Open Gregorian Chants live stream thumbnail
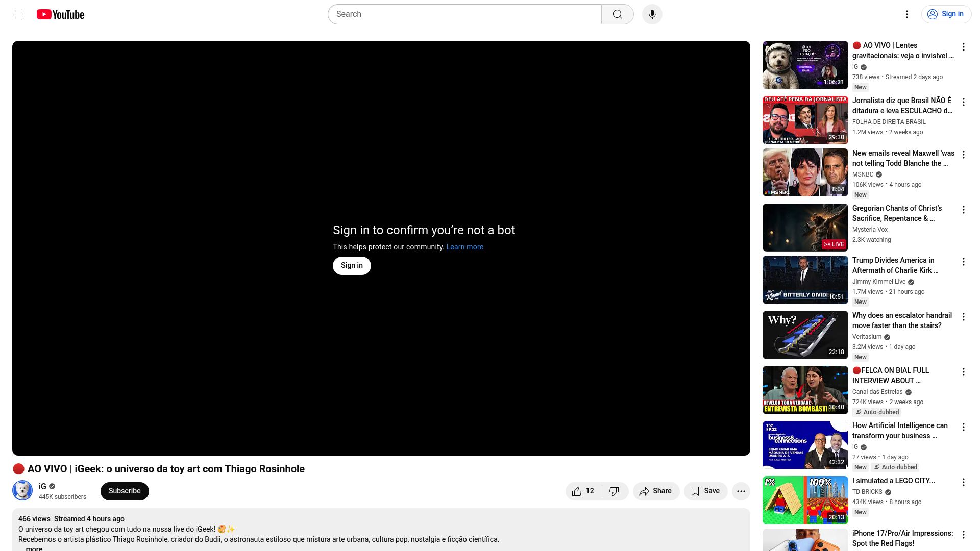The image size is (980, 551). click(x=805, y=228)
